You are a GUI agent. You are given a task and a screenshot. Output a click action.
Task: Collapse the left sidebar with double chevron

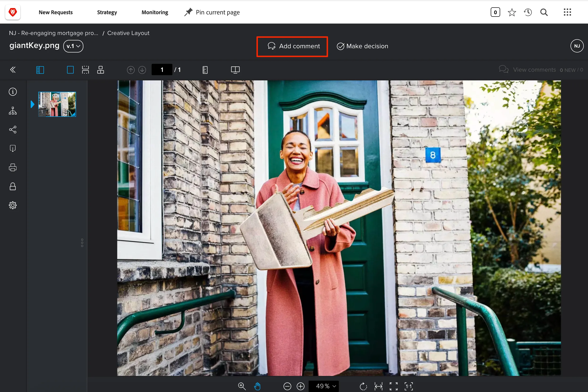pyautogui.click(x=13, y=70)
